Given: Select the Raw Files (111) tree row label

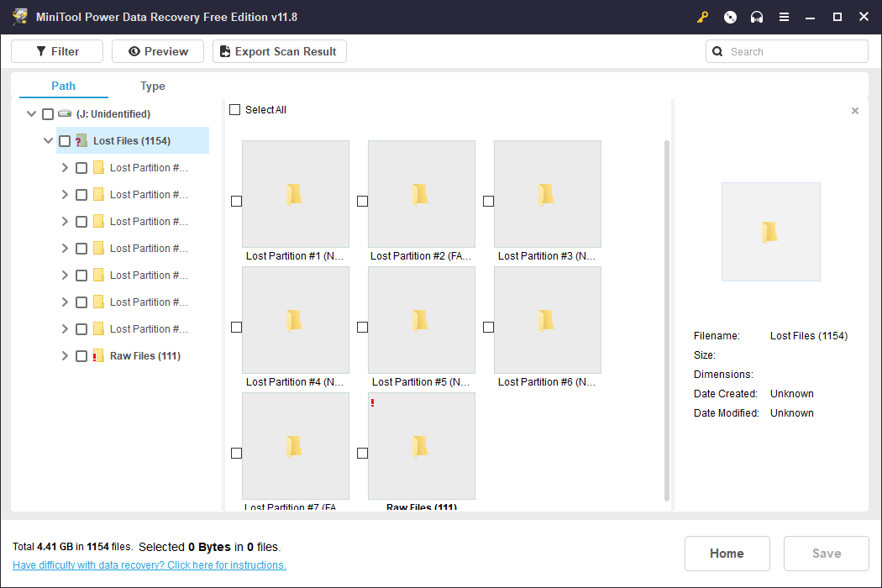Looking at the screenshot, I should [145, 355].
